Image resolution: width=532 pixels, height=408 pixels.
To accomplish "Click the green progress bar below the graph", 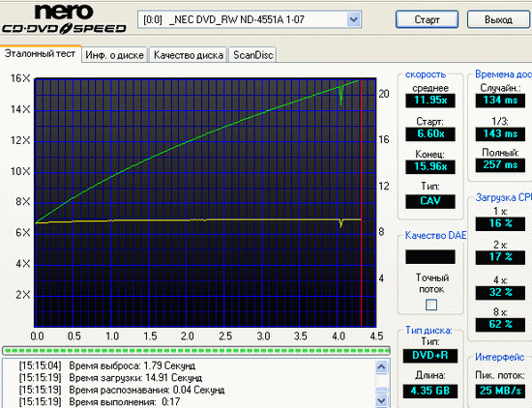I will (196, 350).
